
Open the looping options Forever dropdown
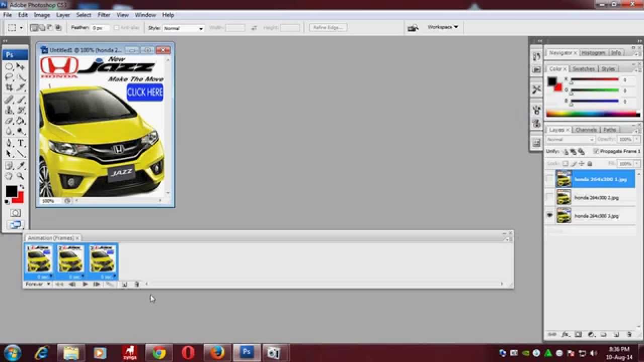38,284
